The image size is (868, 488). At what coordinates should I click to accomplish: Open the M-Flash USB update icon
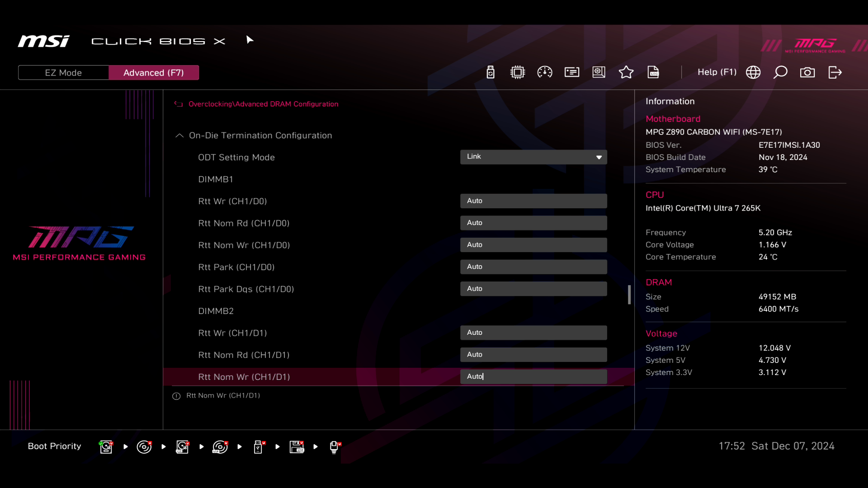(x=490, y=72)
